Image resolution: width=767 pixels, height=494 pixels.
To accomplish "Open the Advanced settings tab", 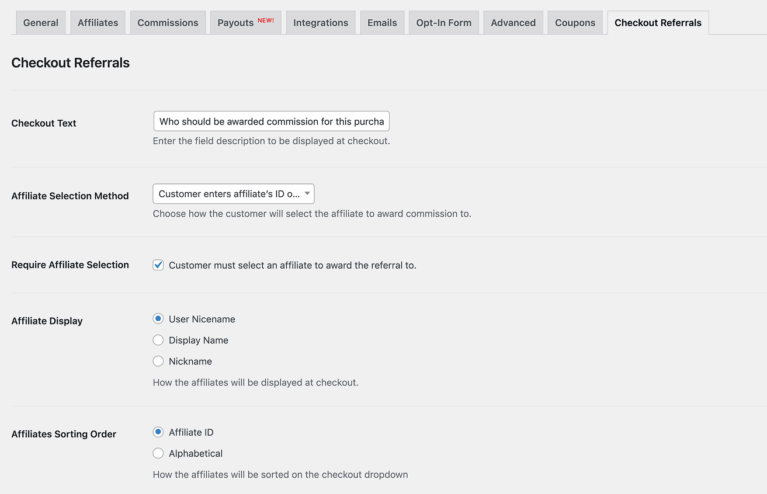I will point(513,23).
